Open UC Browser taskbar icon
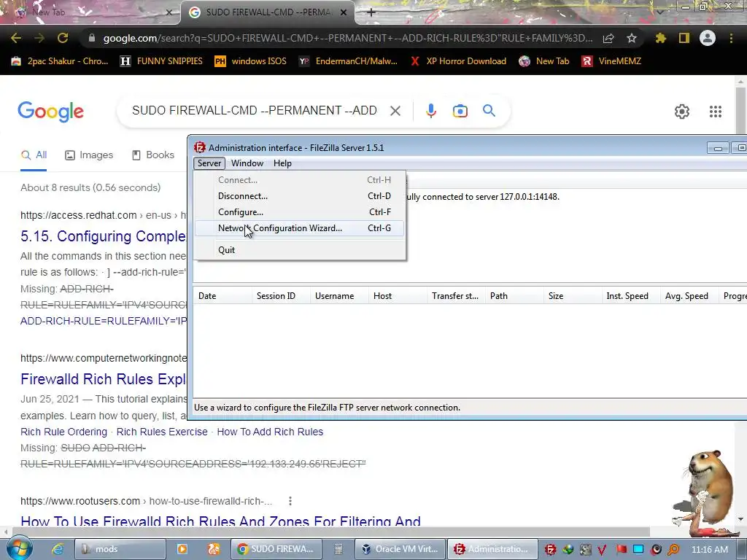Screen dimensions: 747x560 [x=214, y=549]
